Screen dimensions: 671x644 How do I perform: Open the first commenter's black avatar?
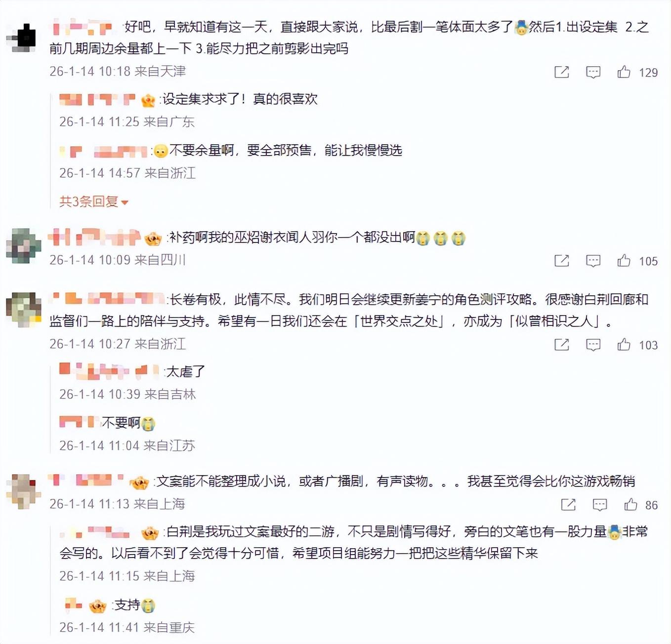(x=24, y=38)
